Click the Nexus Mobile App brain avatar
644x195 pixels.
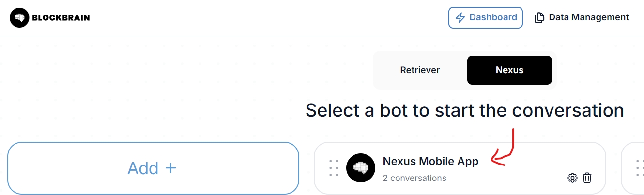[361, 168]
